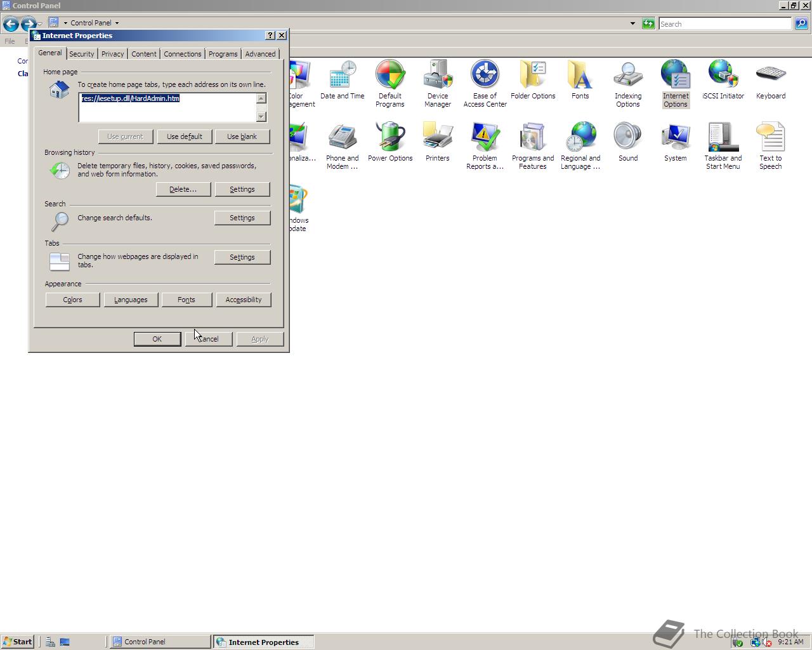Open Device Manager icon
Image resolution: width=812 pixels, height=650 pixels.
(x=438, y=84)
